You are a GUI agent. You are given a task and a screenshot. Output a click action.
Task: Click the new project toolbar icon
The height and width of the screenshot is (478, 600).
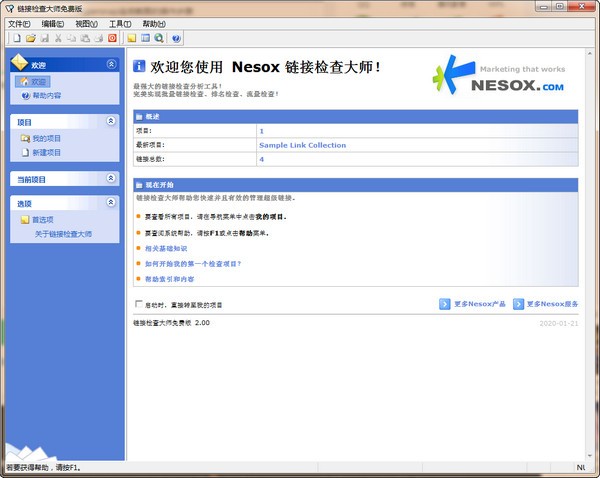[x=17, y=38]
